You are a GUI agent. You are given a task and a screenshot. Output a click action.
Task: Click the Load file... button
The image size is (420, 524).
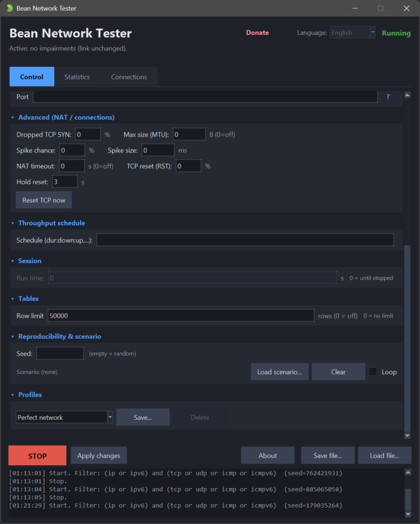pos(385,455)
